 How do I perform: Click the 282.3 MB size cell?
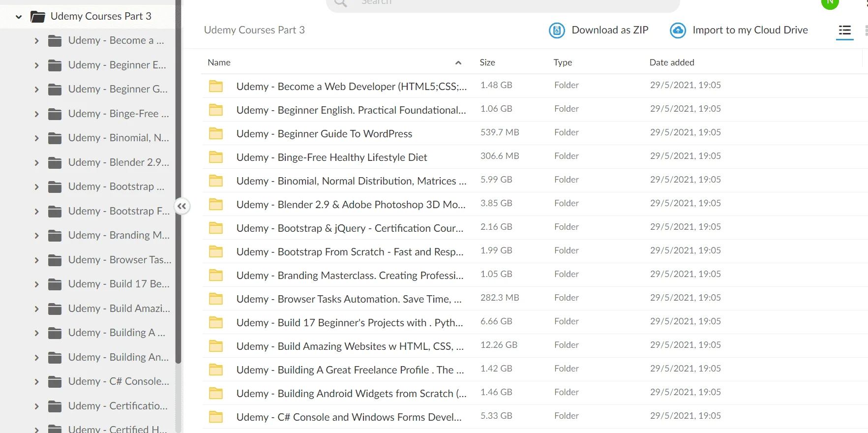coord(500,298)
